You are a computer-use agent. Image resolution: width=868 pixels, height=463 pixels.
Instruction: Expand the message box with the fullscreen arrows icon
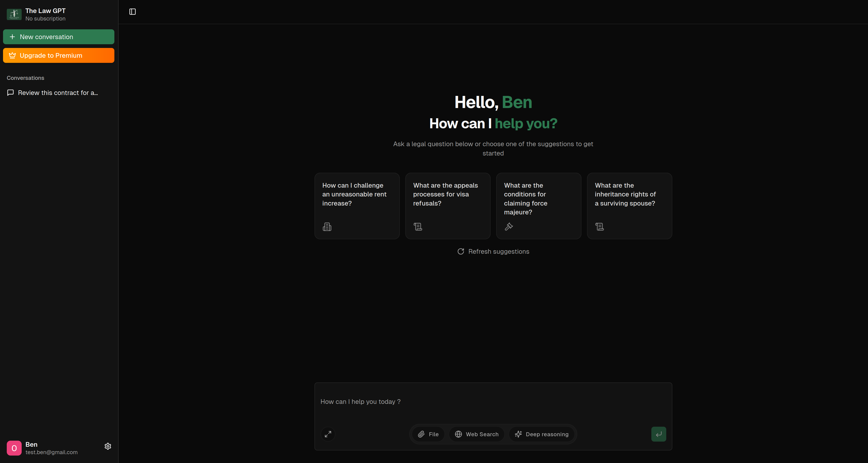[328, 434]
